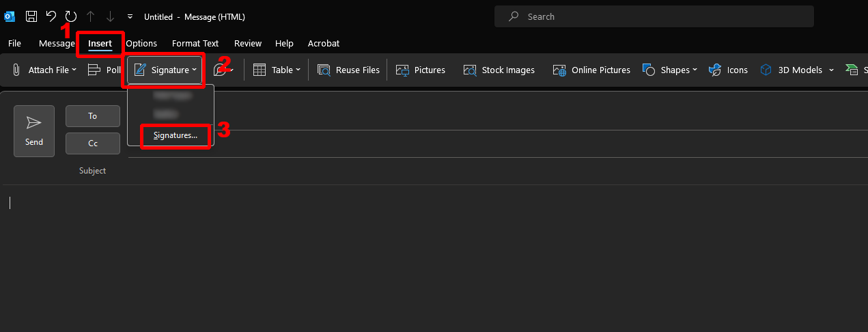Click the Redo arrow icon

click(71, 16)
